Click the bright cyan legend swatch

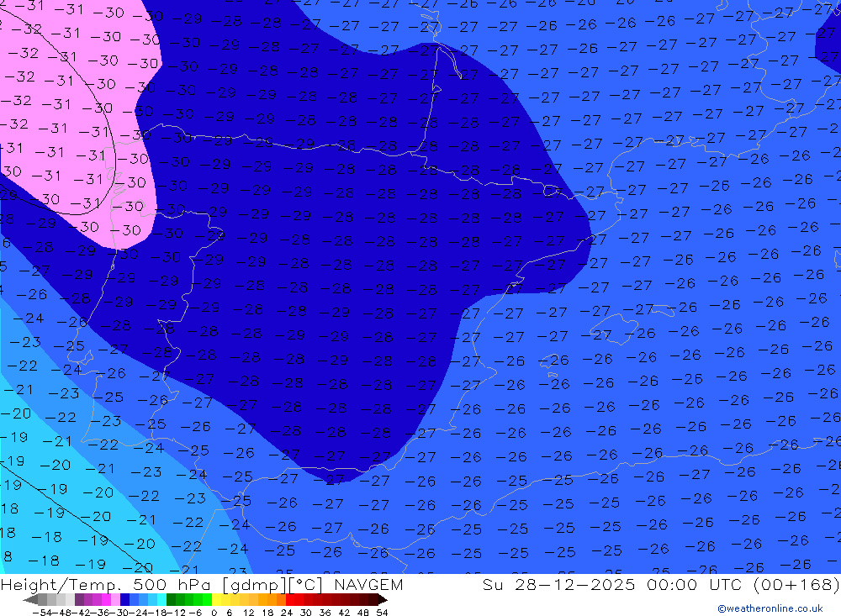(161, 600)
